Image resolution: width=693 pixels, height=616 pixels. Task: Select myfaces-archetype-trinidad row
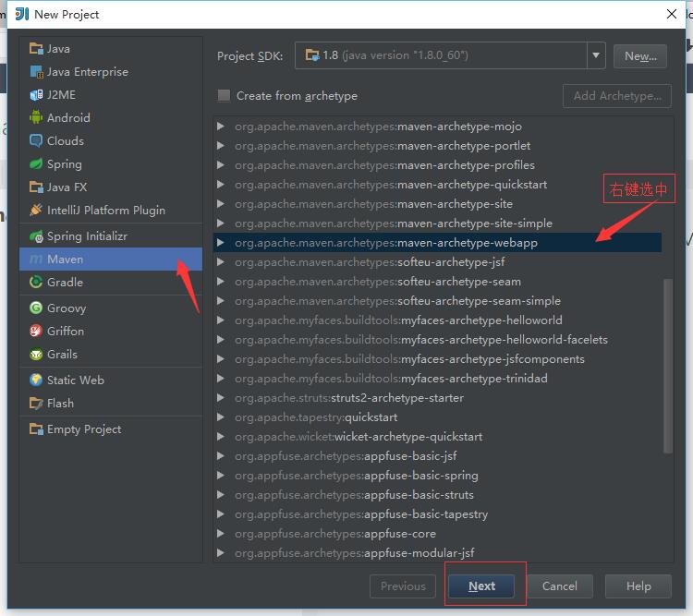[x=437, y=379]
